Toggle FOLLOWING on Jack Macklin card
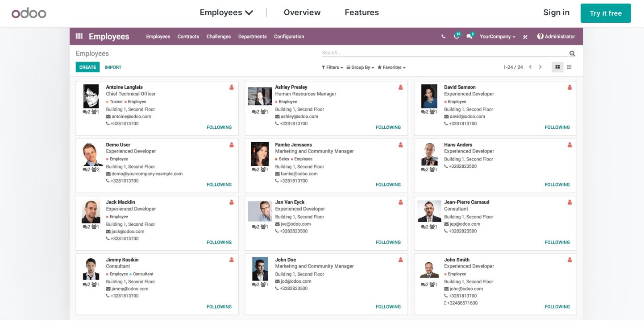Viewport: 644px width, 330px height. (x=219, y=243)
